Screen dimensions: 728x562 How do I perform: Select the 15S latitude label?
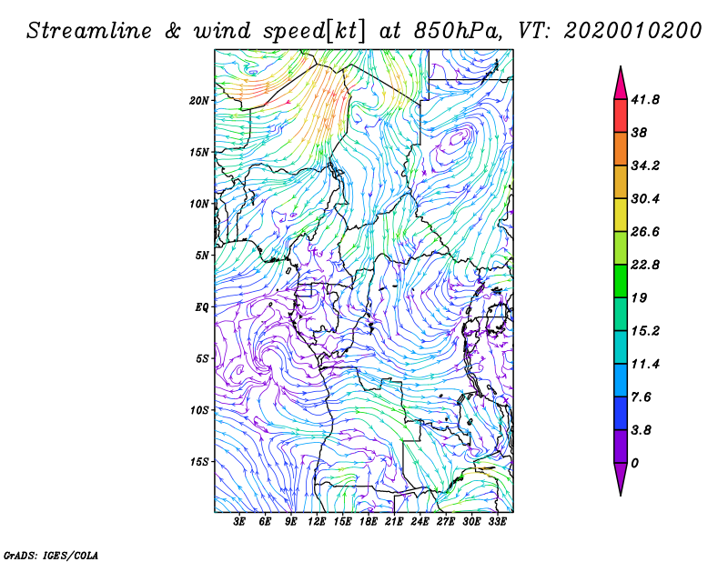coord(199,462)
